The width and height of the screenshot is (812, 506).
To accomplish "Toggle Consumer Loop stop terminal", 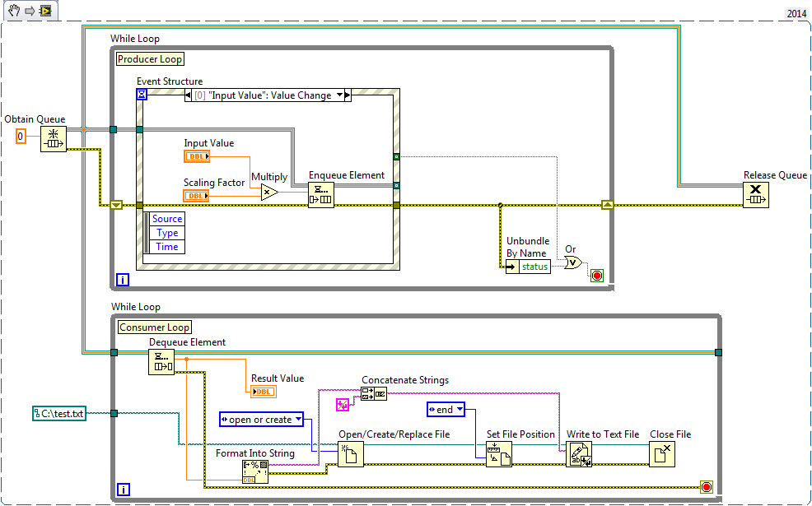I will pos(706,487).
